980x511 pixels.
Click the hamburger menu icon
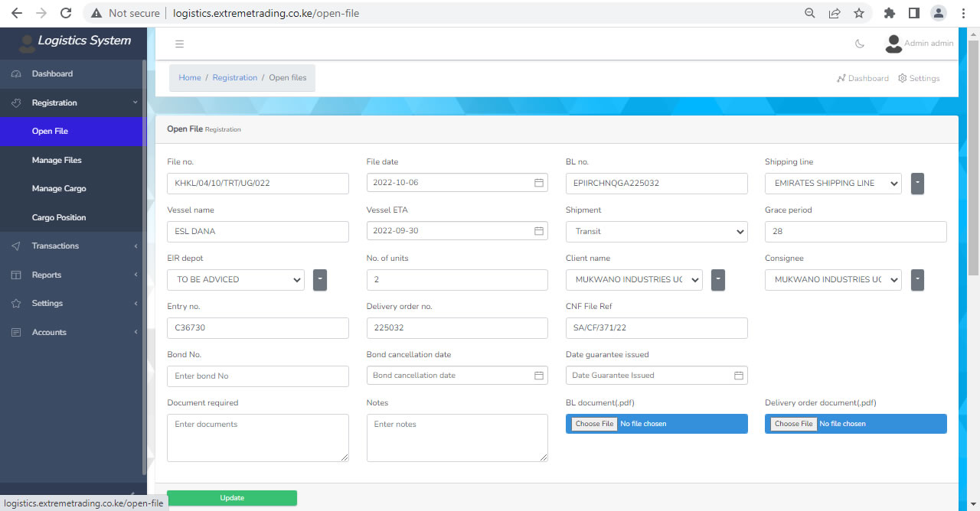(179, 44)
